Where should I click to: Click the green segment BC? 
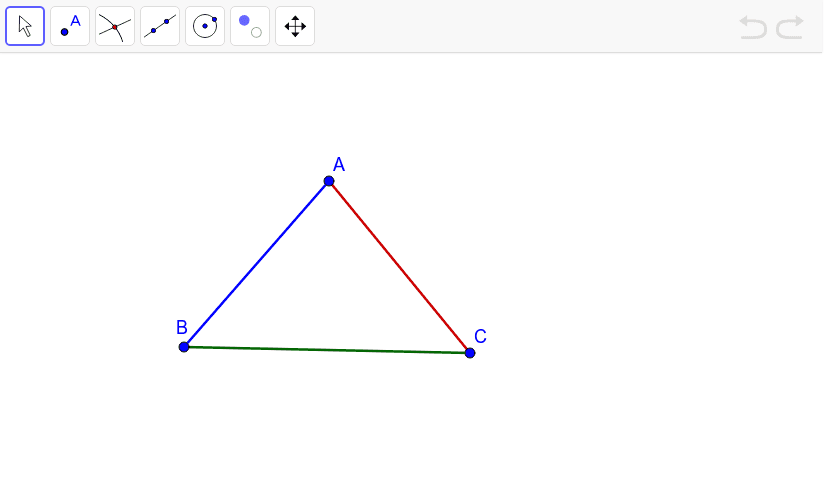click(x=327, y=350)
